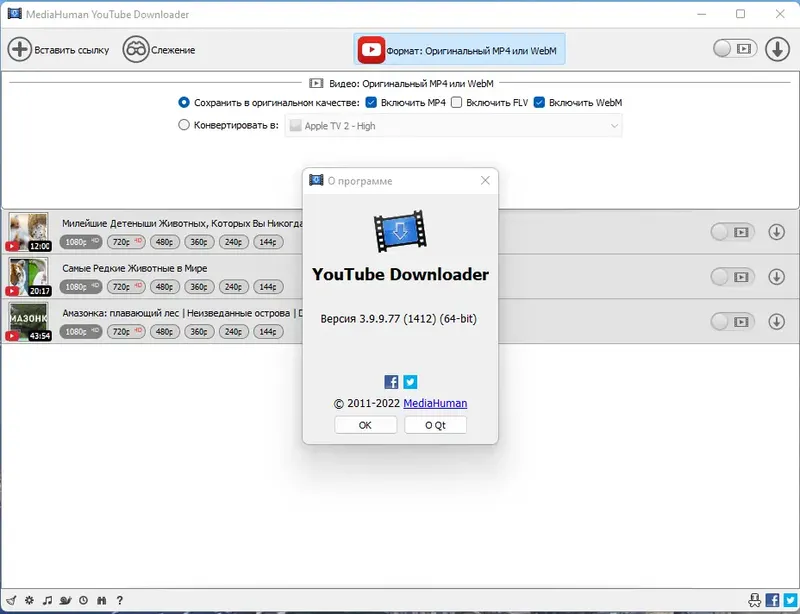
Task: Click the download arrow icon in the toolbar
Action: [x=778, y=48]
